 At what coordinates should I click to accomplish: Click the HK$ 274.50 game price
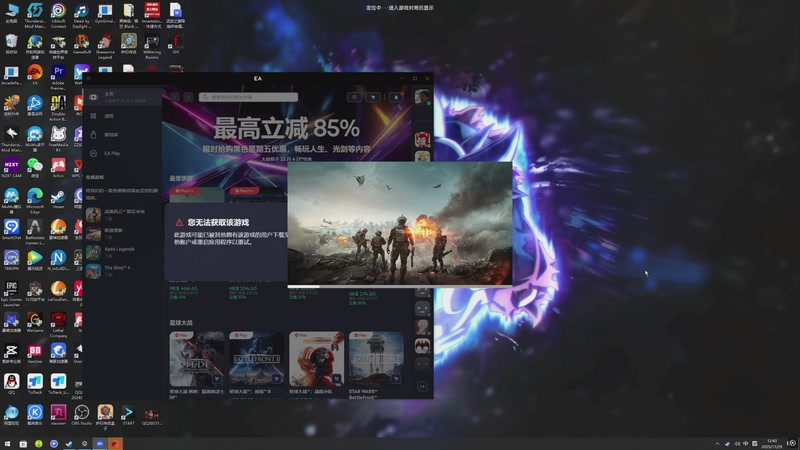click(362, 294)
